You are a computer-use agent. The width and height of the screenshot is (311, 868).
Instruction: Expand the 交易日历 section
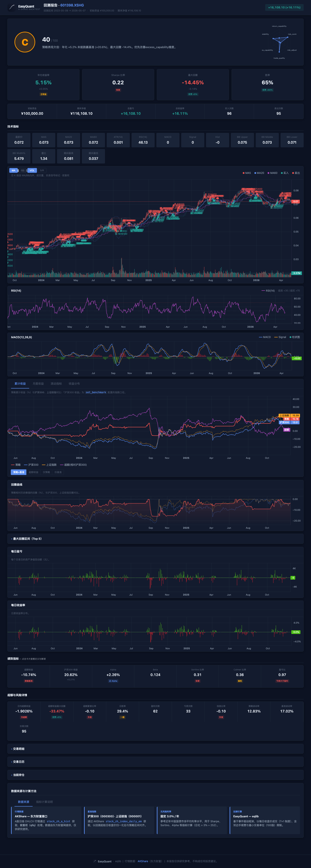[x=155, y=762]
